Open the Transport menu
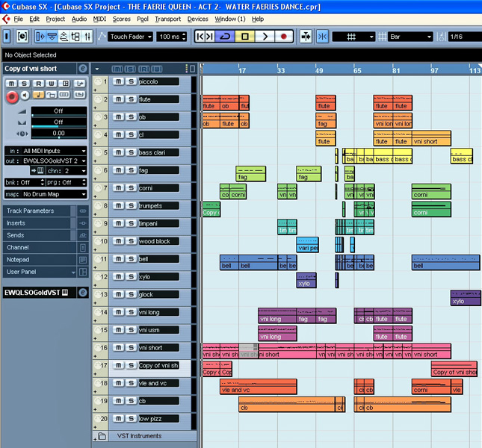Screen dimensions: 482x448 click(168, 19)
